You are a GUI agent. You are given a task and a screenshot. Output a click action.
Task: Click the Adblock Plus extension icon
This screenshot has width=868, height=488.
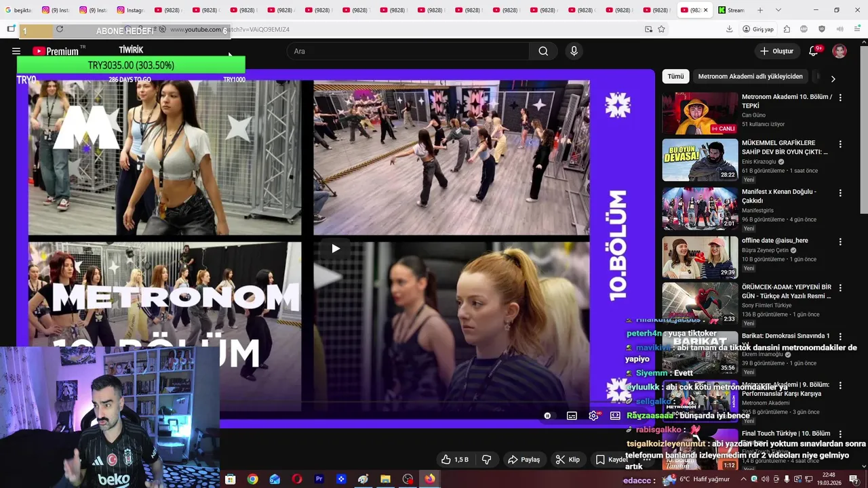coord(804,29)
